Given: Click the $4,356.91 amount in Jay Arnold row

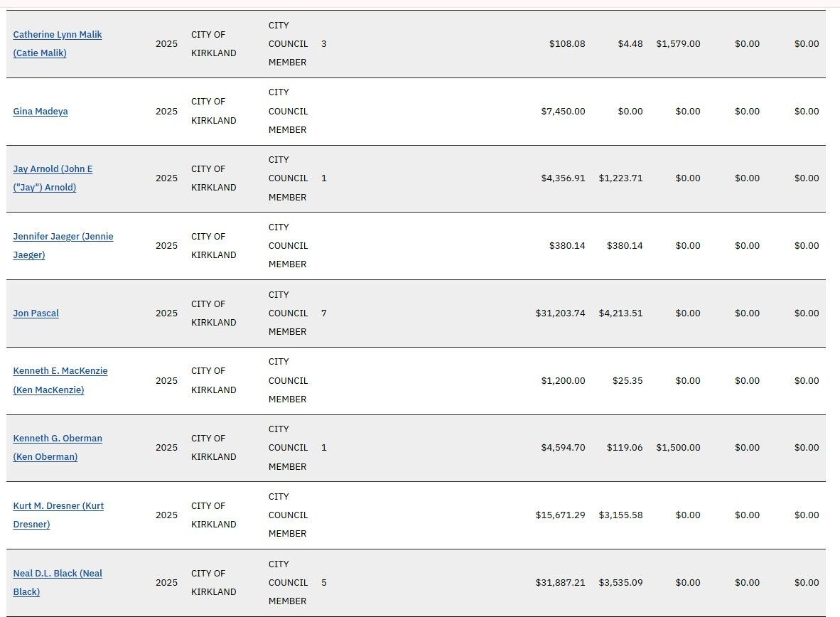Looking at the screenshot, I should tap(563, 178).
